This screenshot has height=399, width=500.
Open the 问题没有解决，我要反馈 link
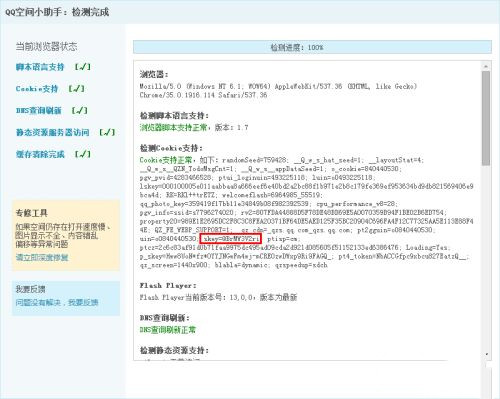tap(57, 302)
